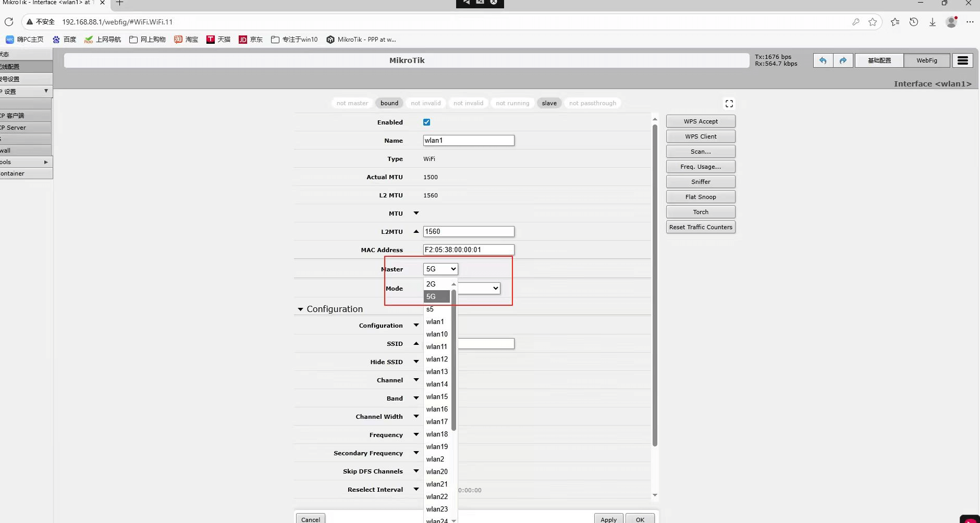Toggle the 'not running' status flag

[512, 103]
